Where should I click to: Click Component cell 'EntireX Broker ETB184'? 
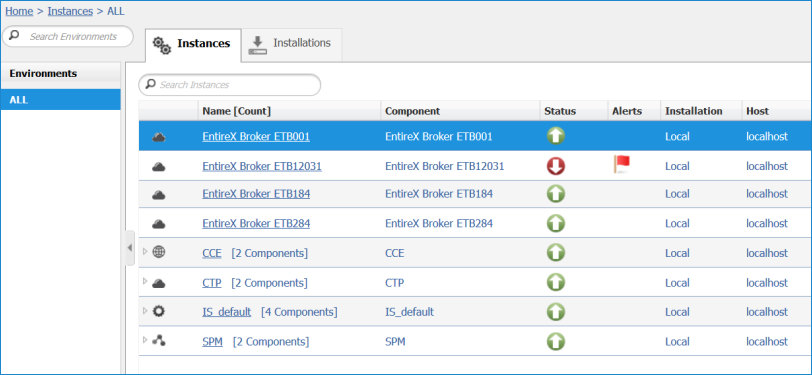[x=439, y=194]
